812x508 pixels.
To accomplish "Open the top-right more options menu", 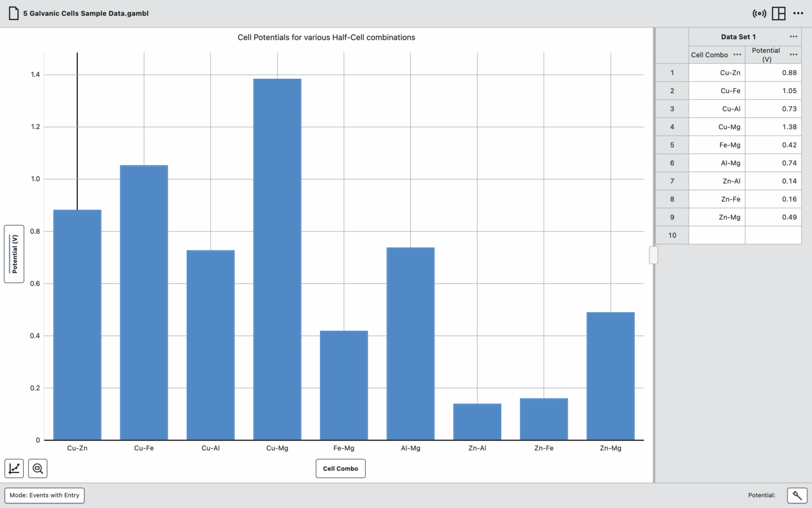I will point(798,13).
